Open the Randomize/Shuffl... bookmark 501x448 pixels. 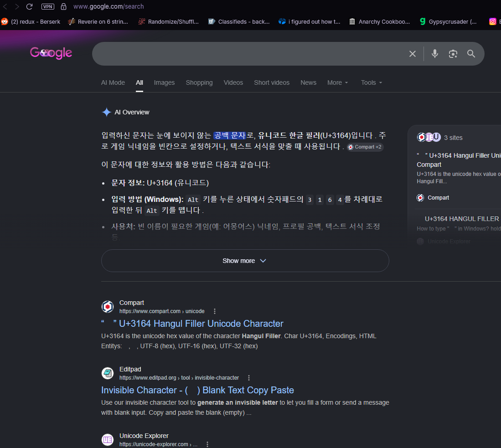(168, 22)
